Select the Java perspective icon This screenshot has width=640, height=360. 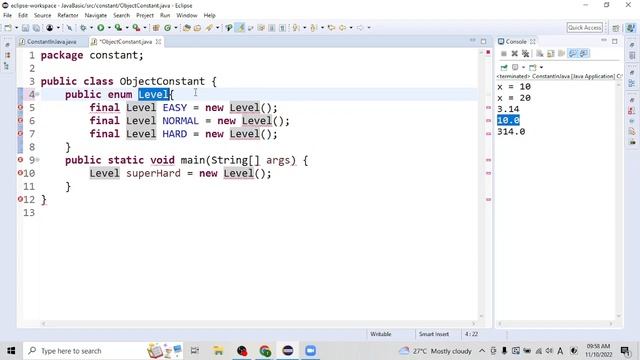tap(631, 28)
